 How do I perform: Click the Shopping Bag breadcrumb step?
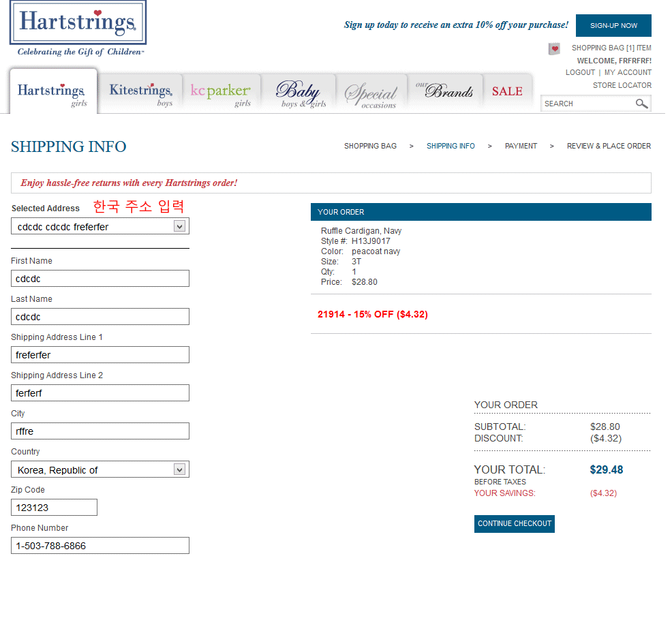coord(370,146)
